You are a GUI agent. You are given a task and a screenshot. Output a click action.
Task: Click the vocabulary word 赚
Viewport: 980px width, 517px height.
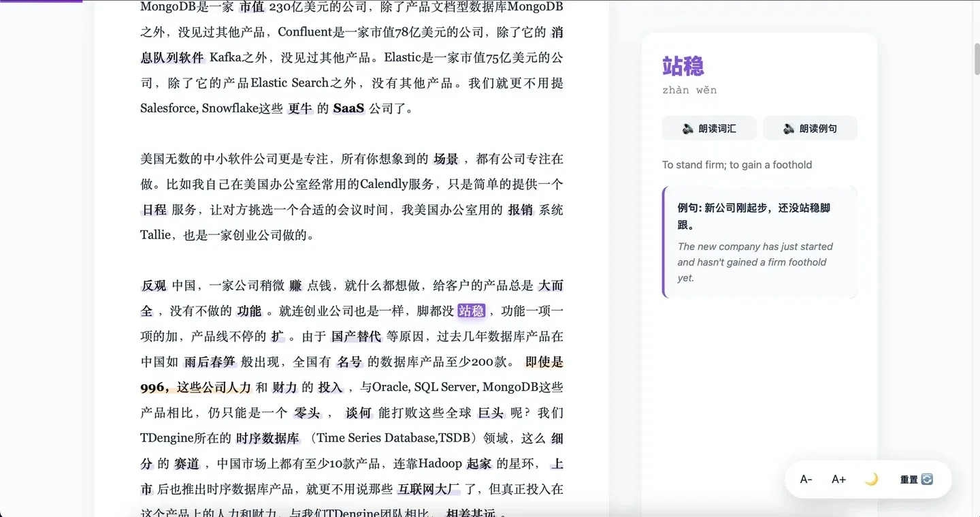click(x=295, y=285)
